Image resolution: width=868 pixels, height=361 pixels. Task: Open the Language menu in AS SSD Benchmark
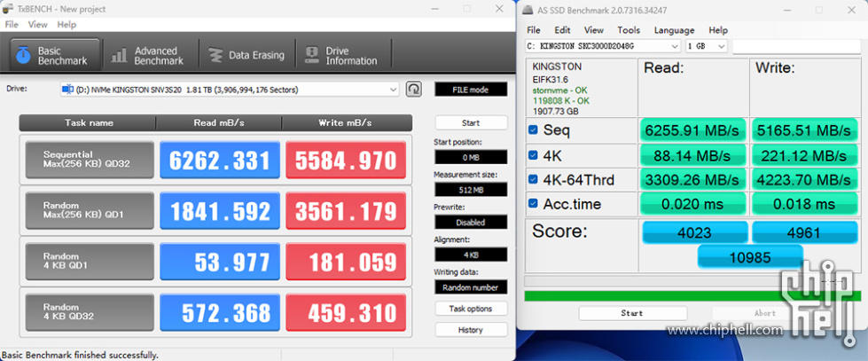[674, 30]
